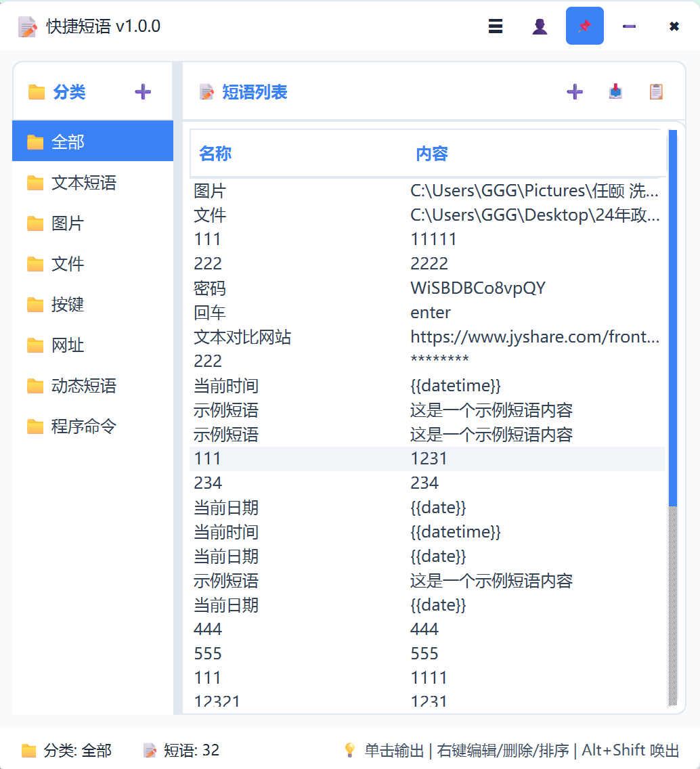This screenshot has width=700, height=769.
Task: Select the 图片 category folder
Action: tap(93, 223)
